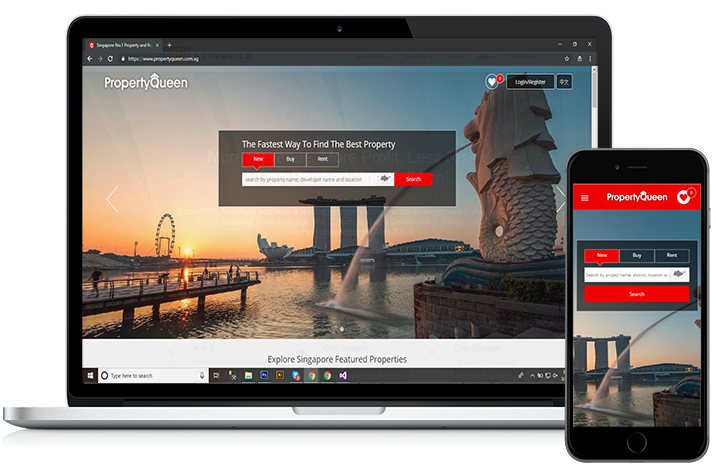Screen dimensions: 716x473
Task: Show hidden system tray icons with the caret
Action: pyautogui.click(x=532, y=375)
